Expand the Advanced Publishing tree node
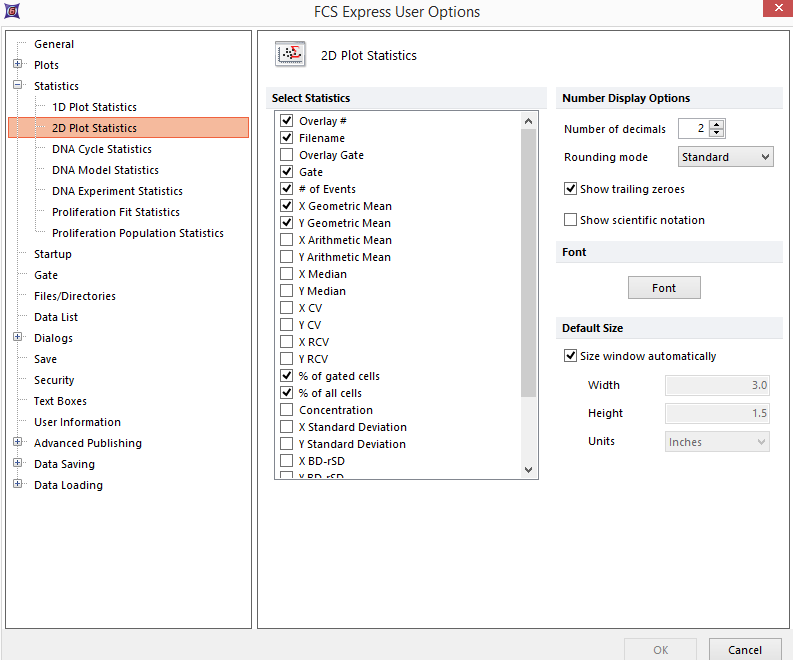Viewport: 793px width, 660px height. point(18,443)
